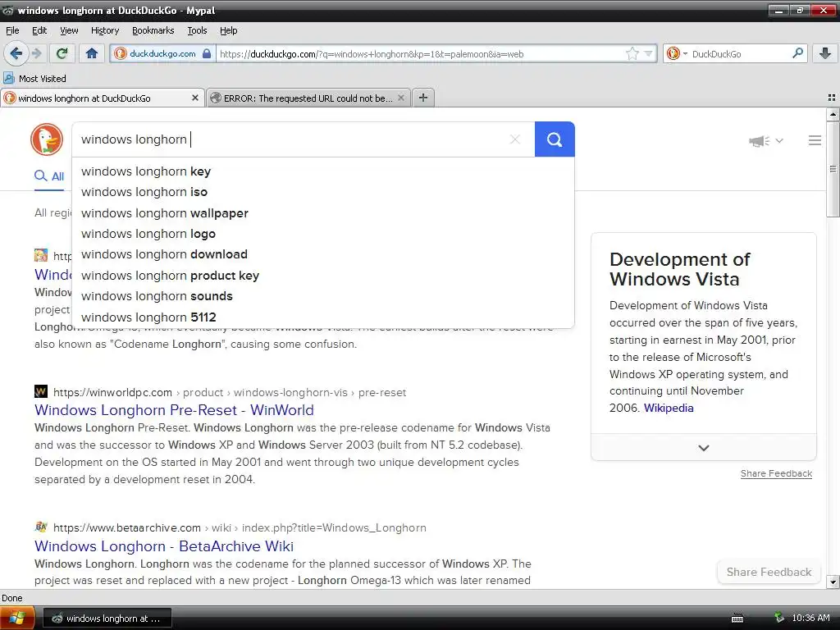This screenshot has width=840, height=630.
Task: Open the megaphone announcements dropdown
Action: (x=766, y=141)
